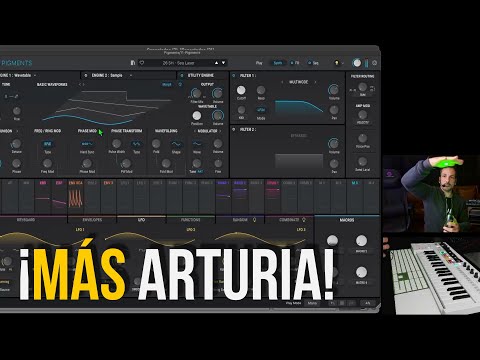Image resolution: width=480 pixels, height=360 pixels.
Task: Click the wavetable 3D waveform display
Action: [x=107, y=107]
